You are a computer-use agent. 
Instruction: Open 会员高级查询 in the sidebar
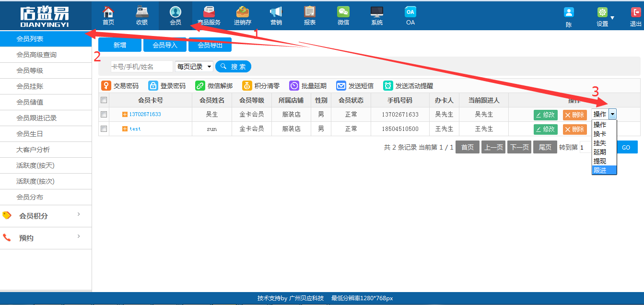coord(46,55)
